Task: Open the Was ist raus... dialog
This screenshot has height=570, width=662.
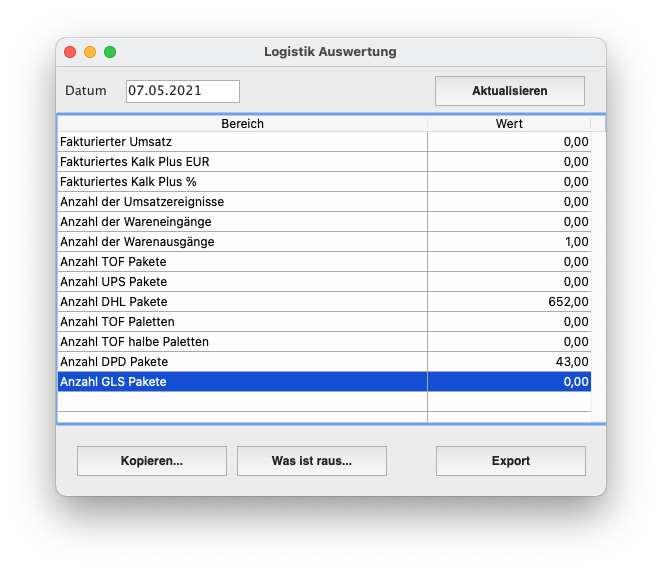Action: 311,461
